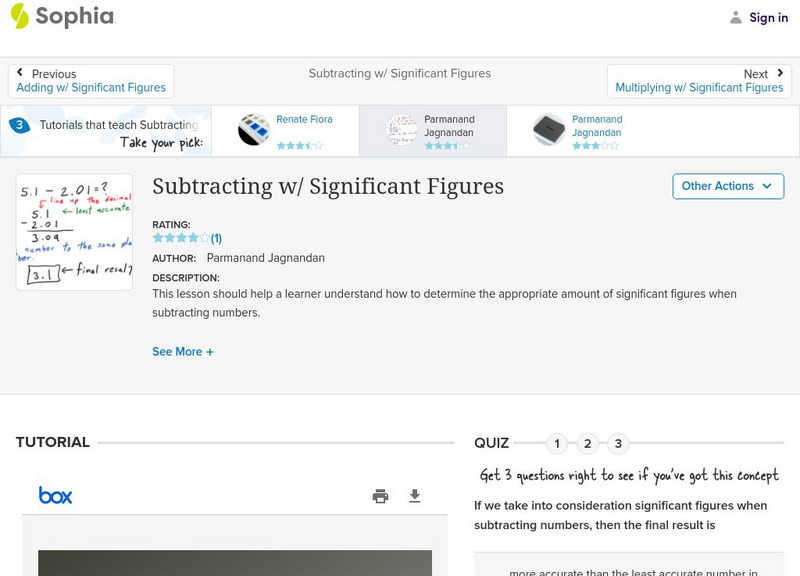This screenshot has width=800, height=576.
Task: Download the tutorial file
Action: (x=413, y=495)
